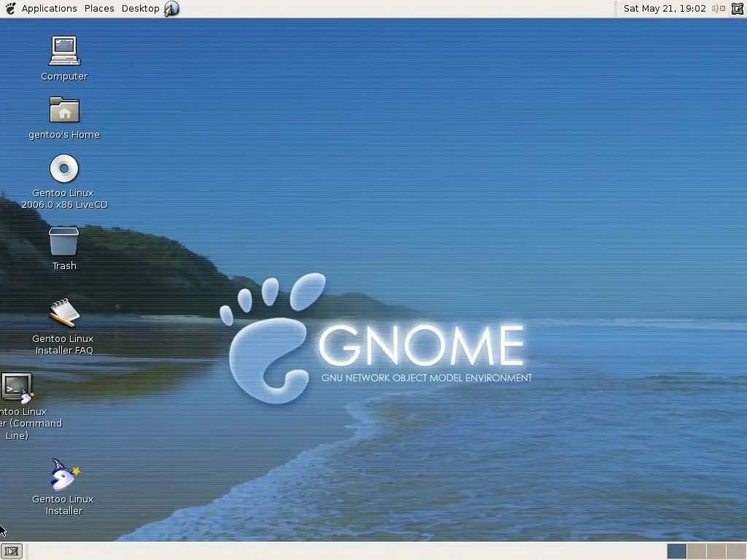Select the Gentoo Linux Installer FAQ notepad icon
This screenshot has height=560, width=747.
[64, 313]
